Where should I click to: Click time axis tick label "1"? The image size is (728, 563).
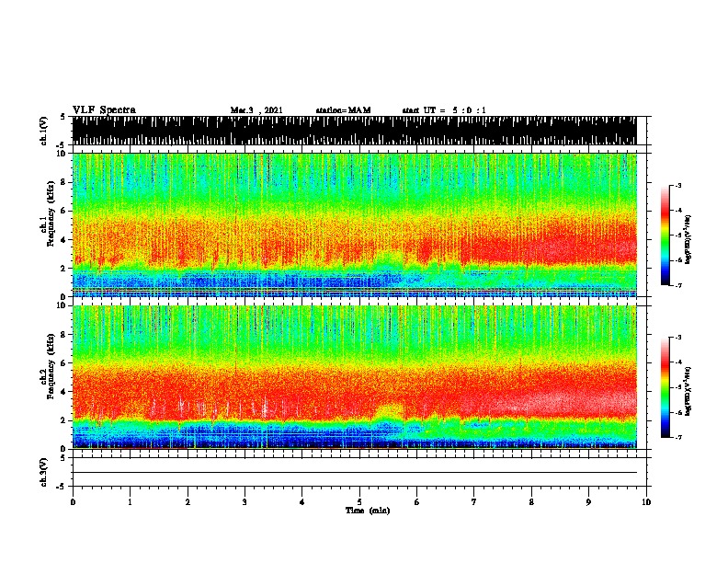tap(130, 502)
